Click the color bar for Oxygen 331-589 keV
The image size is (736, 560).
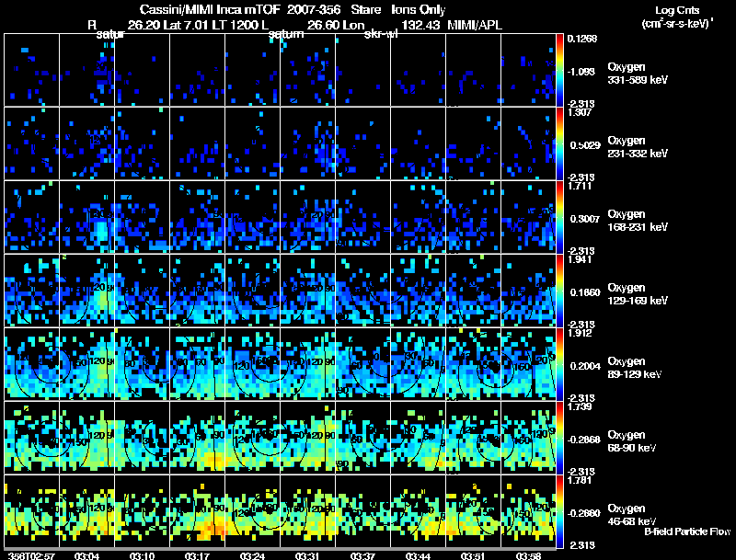click(562, 70)
